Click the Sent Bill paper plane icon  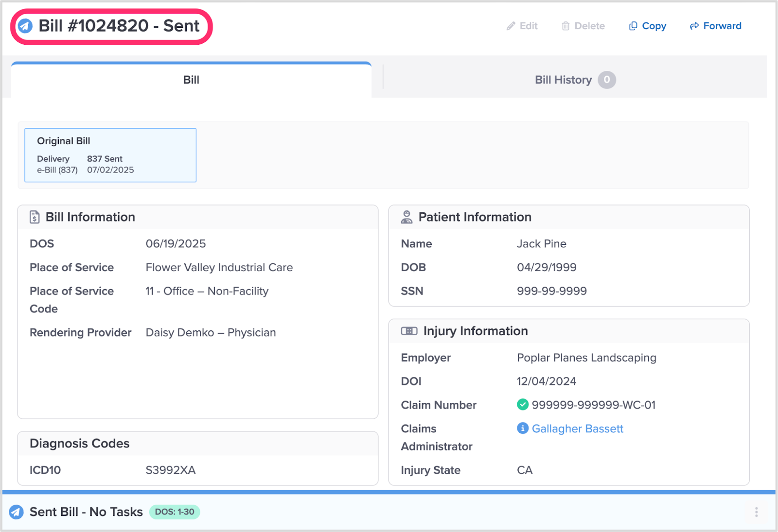tap(17, 512)
